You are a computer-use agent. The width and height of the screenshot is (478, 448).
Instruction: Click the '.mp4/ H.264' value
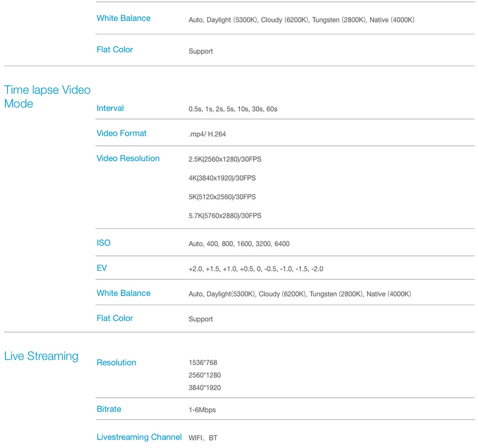coord(207,134)
